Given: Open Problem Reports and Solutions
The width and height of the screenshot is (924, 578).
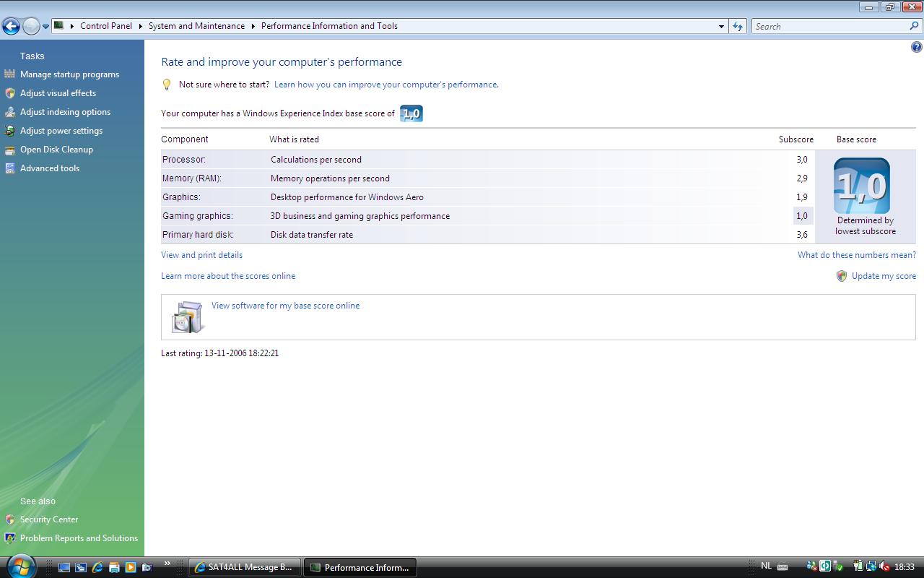Looking at the screenshot, I should (x=79, y=538).
